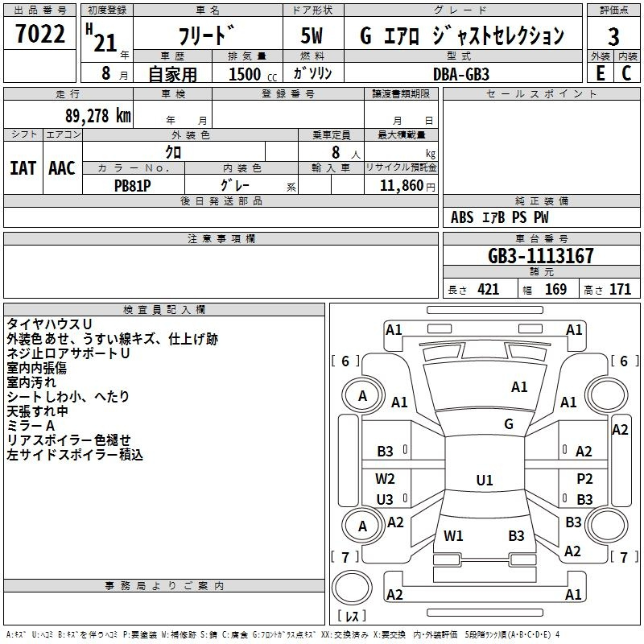
Task: Select the 検査員記入欄 section header
Action: point(164,310)
